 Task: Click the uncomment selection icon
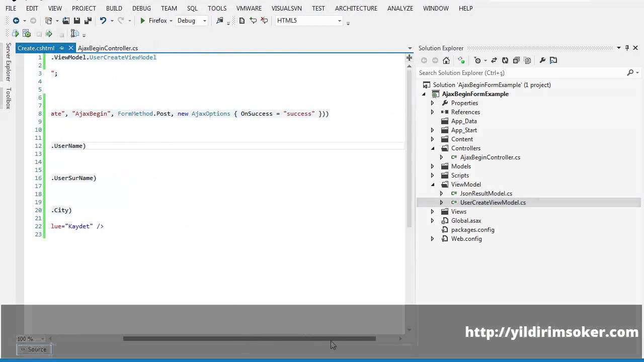pyautogui.click(x=264, y=21)
